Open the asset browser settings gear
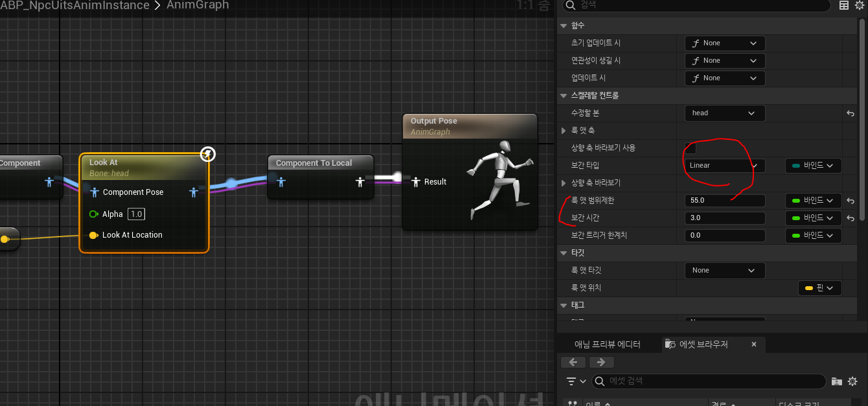868x406 pixels. point(852,381)
